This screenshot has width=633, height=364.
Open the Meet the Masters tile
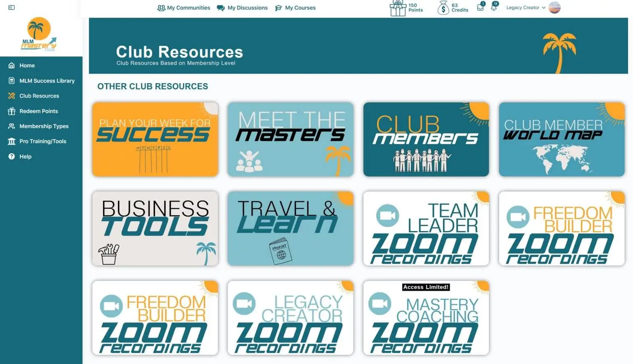coord(291,140)
